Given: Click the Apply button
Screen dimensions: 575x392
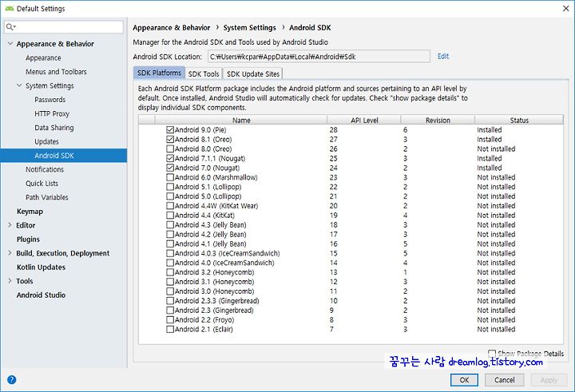Looking at the screenshot, I should [x=549, y=380].
